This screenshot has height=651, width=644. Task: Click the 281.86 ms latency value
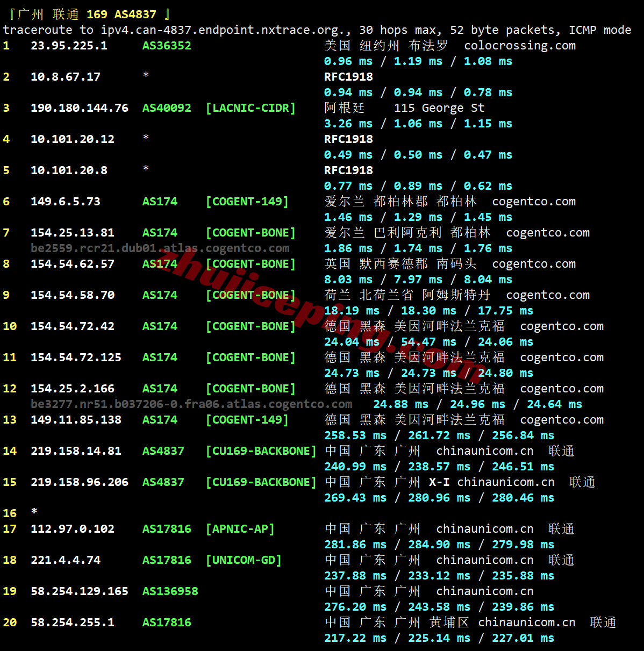coord(355,545)
